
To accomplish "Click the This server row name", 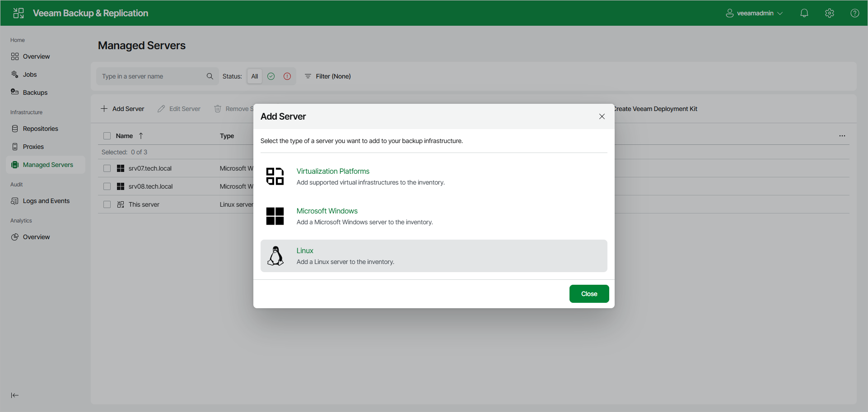I will point(144,204).
